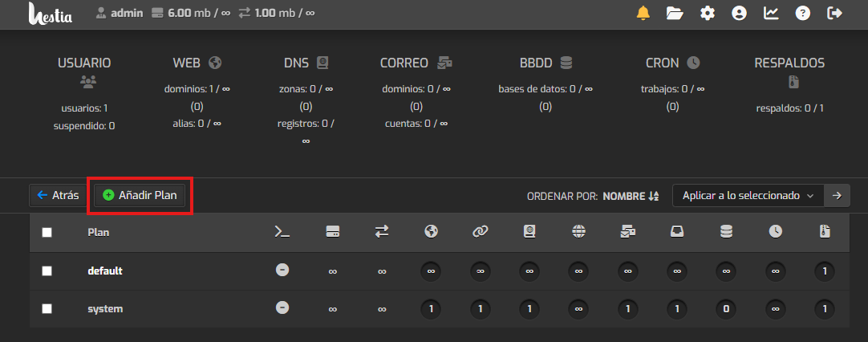This screenshot has height=342, width=868.
Task: Open the file manager folder icon
Action: (675, 13)
